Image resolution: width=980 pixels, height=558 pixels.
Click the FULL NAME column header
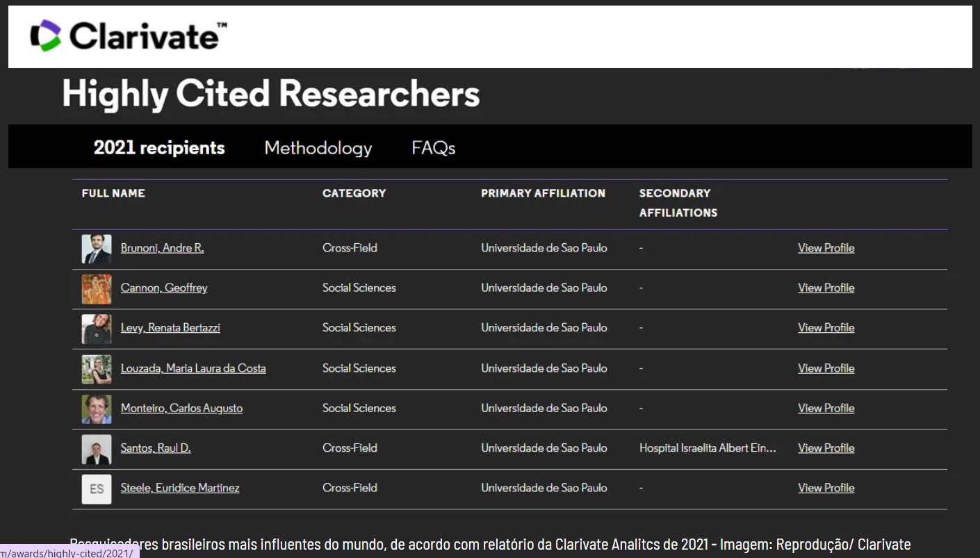113,193
